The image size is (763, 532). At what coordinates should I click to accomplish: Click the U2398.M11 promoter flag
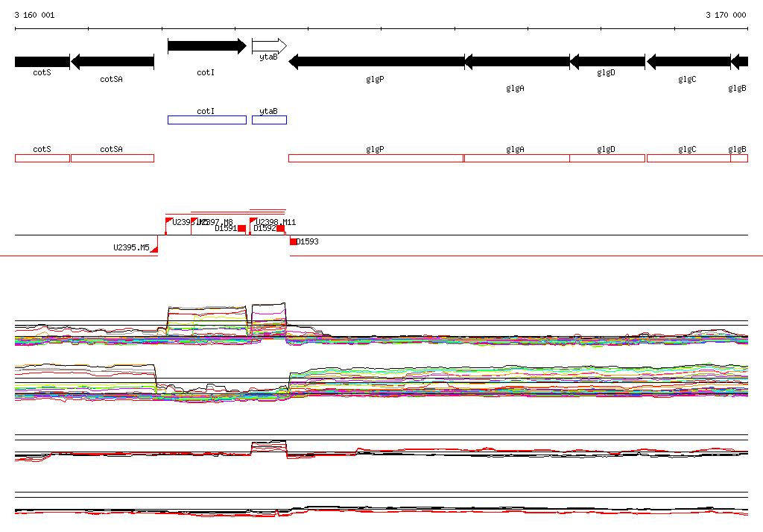coord(253,221)
